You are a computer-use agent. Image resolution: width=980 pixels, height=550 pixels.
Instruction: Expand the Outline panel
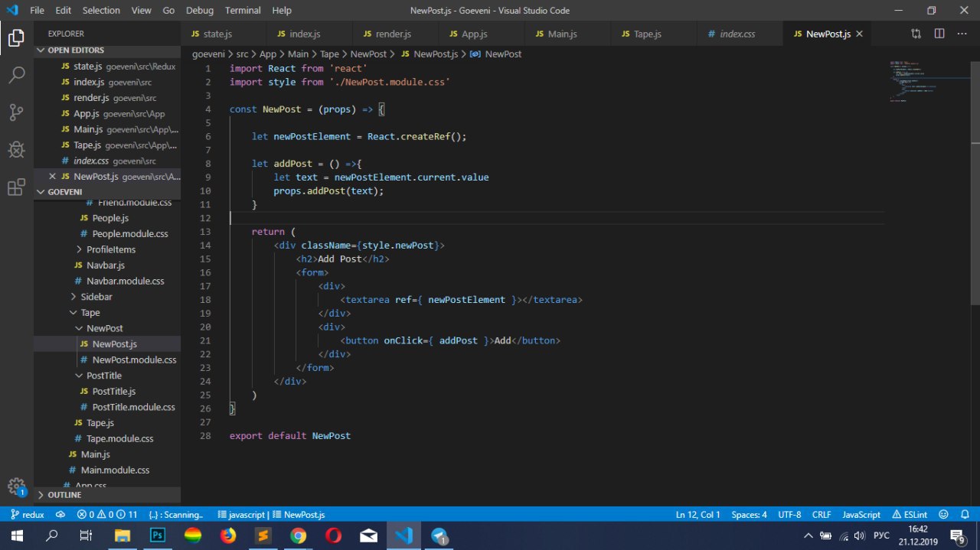tap(64, 495)
